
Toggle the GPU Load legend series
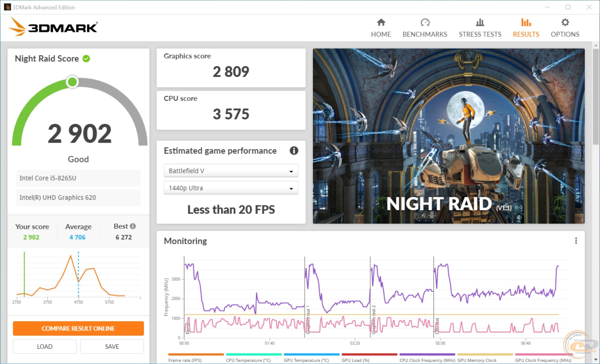tap(355, 360)
